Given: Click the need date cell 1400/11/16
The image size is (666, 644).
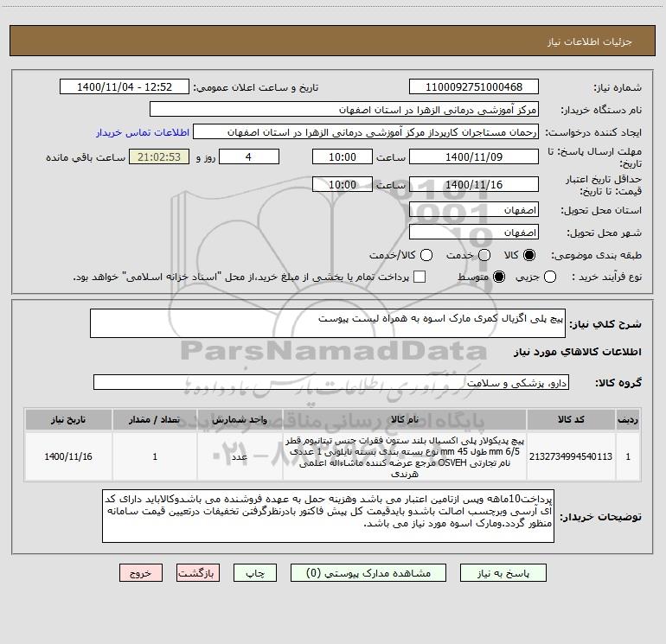Looking at the screenshot, I should click(68, 456).
